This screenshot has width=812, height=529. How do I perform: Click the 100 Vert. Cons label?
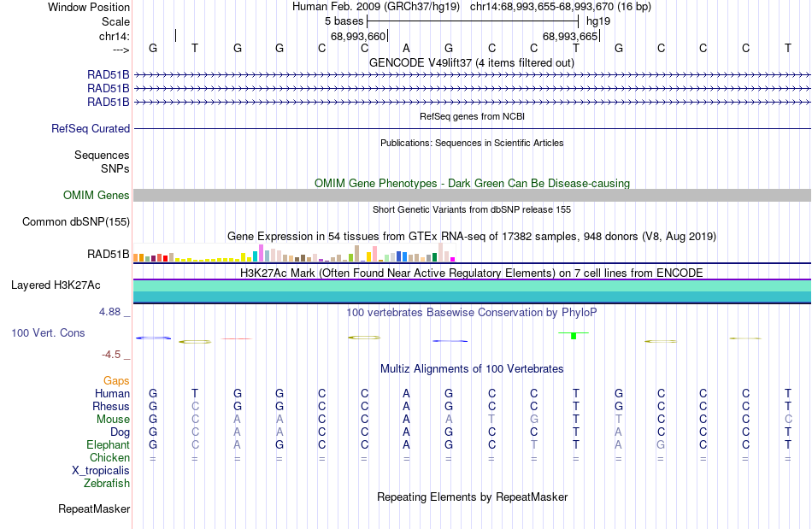[x=48, y=332]
